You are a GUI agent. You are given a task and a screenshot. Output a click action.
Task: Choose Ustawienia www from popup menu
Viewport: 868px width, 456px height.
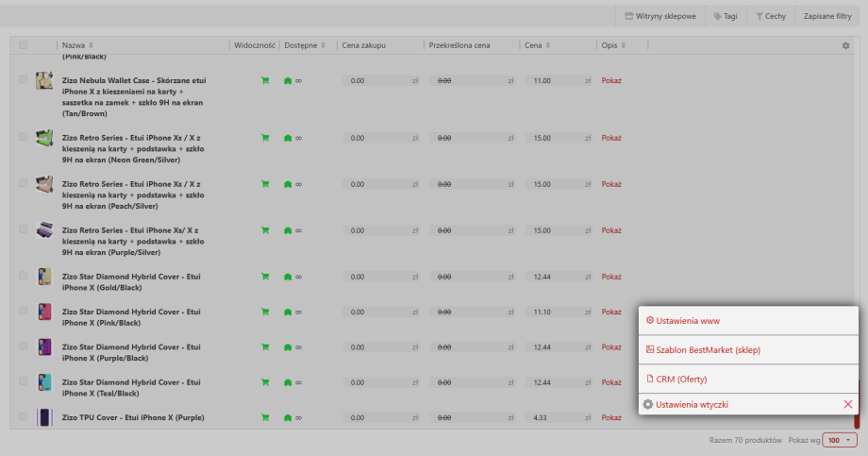pos(748,321)
